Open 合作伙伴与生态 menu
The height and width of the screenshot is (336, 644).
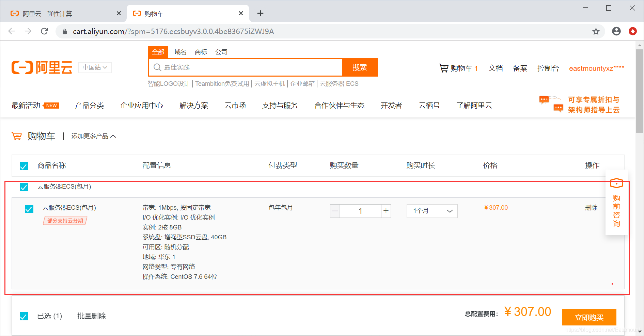click(339, 106)
